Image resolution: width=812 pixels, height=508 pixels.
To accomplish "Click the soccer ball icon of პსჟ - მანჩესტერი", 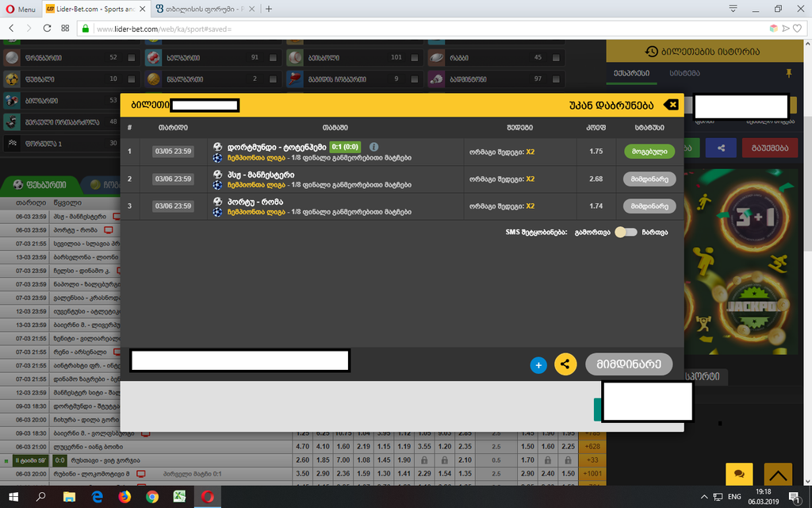I will pos(217,174).
